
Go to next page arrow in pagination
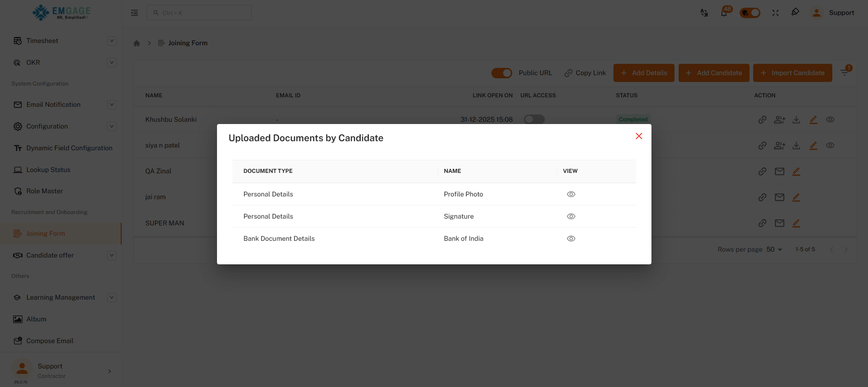846,249
